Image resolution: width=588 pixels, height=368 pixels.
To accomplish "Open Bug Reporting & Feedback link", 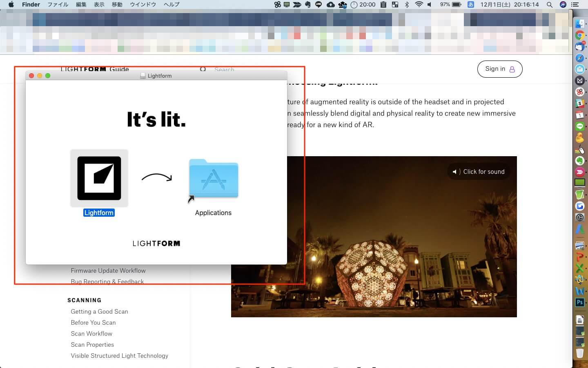I will click(x=107, y=282).
